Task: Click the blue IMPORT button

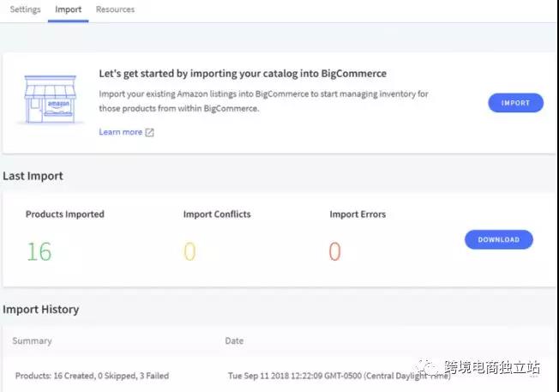Action: [515, 103]
